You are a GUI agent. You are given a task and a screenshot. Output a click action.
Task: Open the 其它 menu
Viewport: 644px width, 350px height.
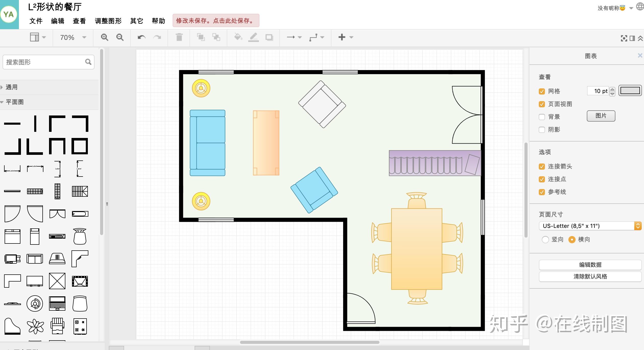coord(137,21)
